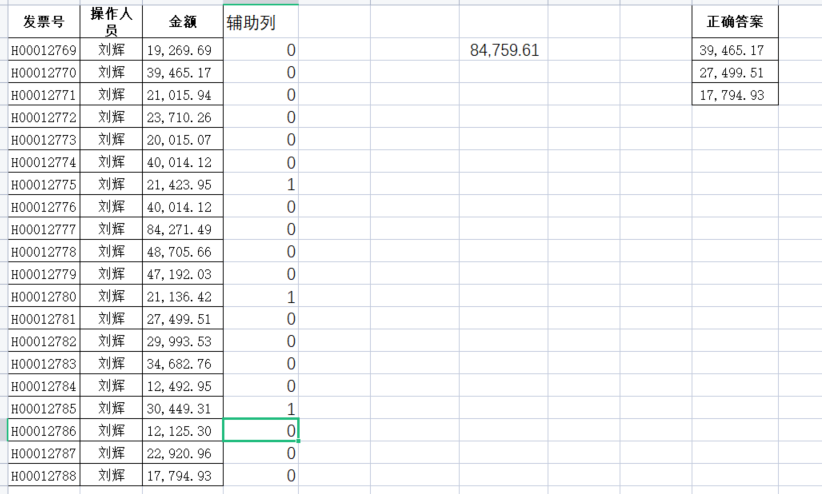
Task: Select 辅助列 value 1 in row H00012775
Action: coord(261,185)
